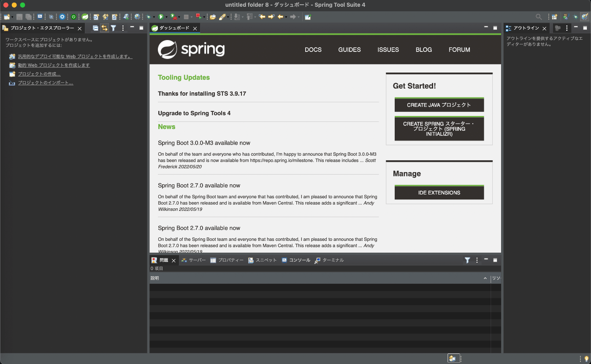Viewport: 591px width, 364px height.
Task: Click the create project link
Action: point(39,74)
